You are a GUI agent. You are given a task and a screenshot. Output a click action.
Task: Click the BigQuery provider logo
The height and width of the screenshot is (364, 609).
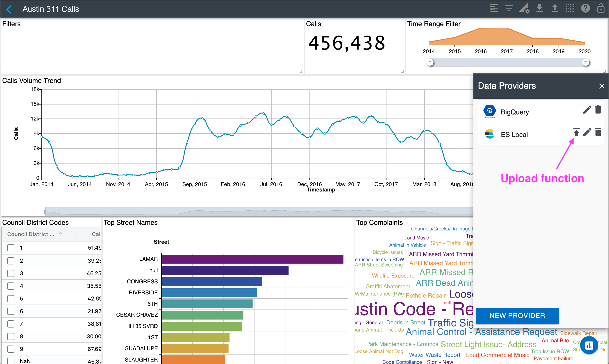coord(490,111)
